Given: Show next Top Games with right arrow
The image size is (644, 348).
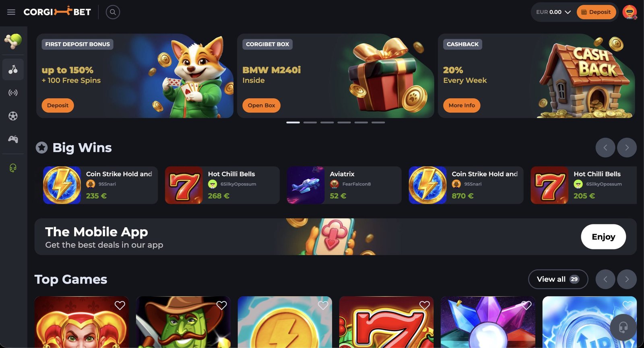Looking at the screenshot, I should (x=627, y=279).
